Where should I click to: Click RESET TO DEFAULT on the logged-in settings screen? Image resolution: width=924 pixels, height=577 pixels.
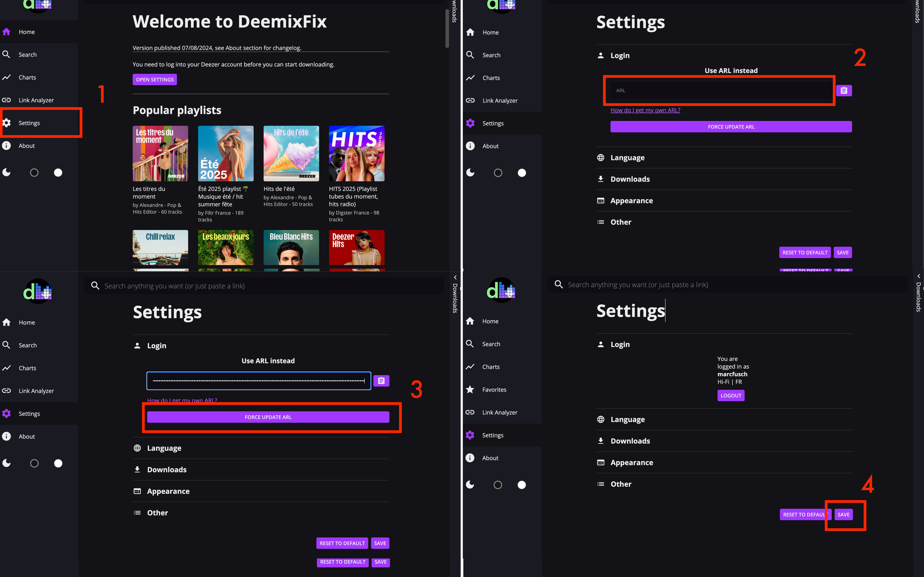pyautogui.click(x=805, y=514)
